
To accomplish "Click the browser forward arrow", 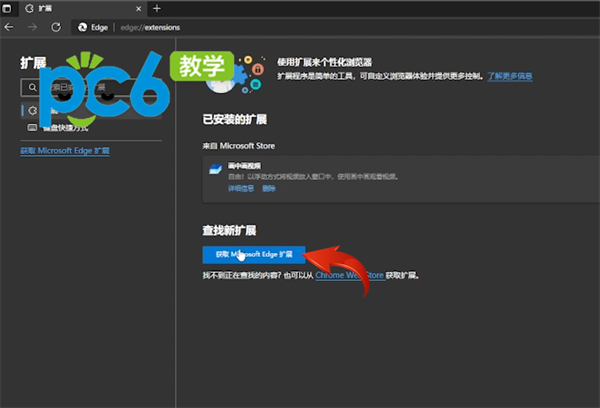I will (33, 27).
